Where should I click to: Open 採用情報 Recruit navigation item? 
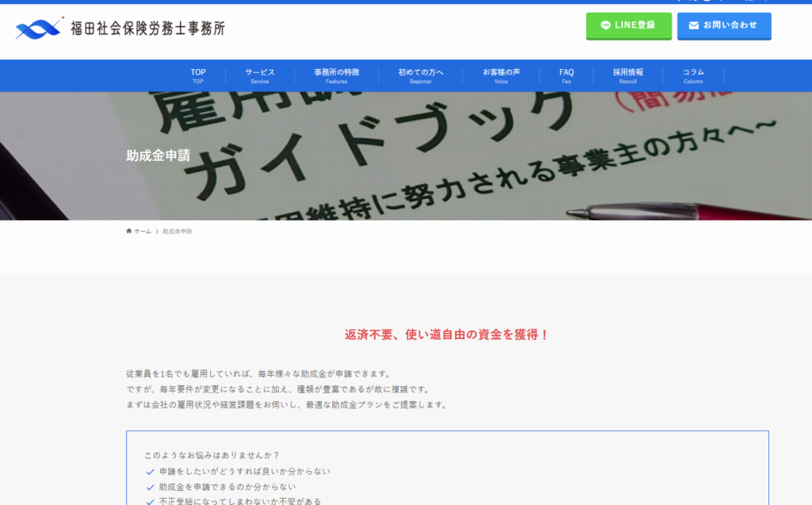click(628, 75)
